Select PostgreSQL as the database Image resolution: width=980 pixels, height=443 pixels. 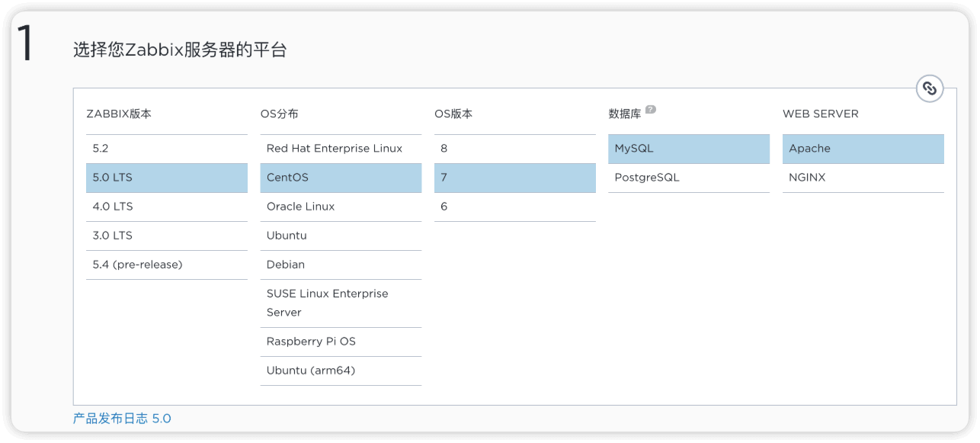click(x=689, y=178)
